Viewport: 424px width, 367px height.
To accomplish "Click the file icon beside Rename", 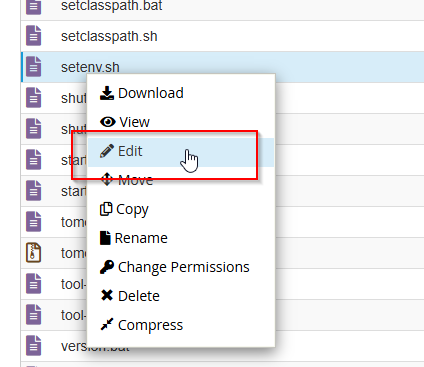I will point(105,238).
